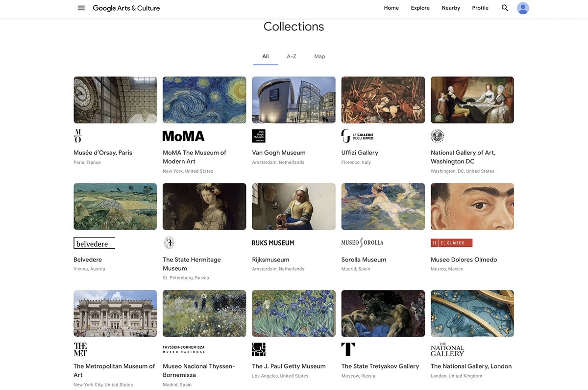
Task: Open Home in the top navigation
Action: (x=392, y=8)
